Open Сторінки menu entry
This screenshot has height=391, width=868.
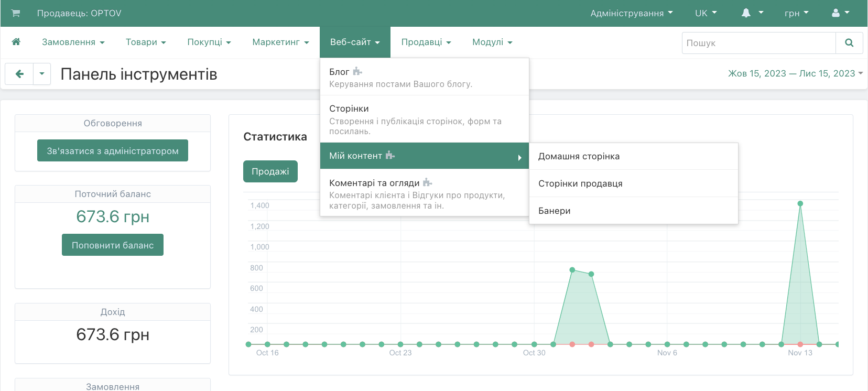349,108
